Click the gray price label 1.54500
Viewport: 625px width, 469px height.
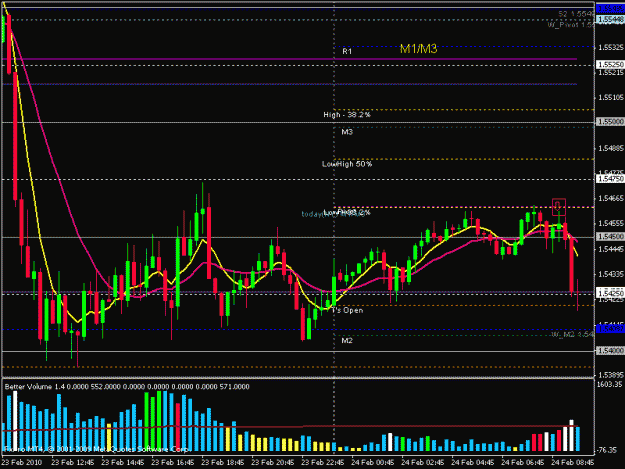[x=610, y=237]
